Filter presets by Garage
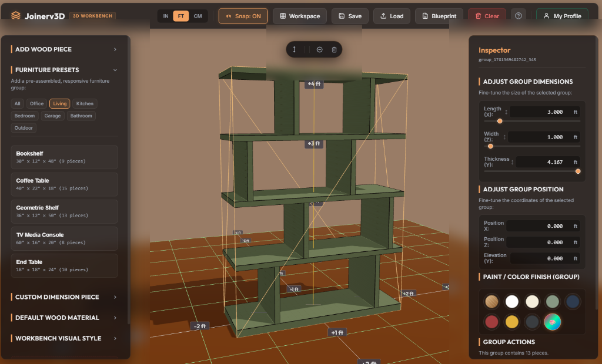The width and height of the screenshot is (602, 364). [52, 116]
